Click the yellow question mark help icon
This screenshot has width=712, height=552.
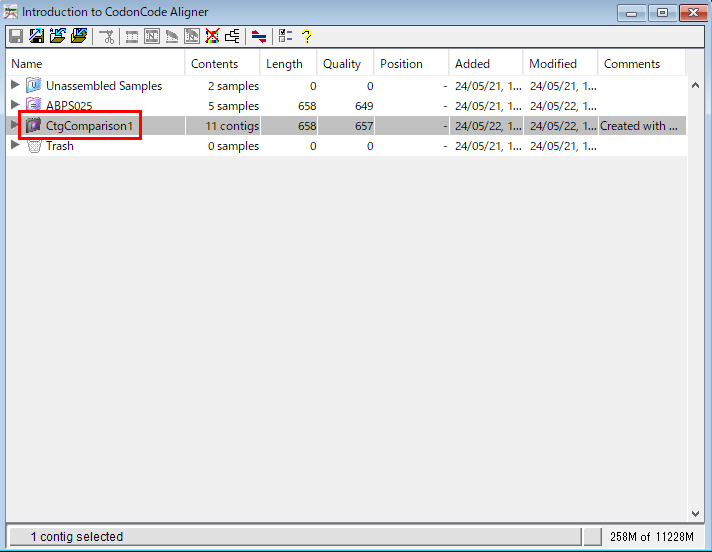coord(307,37)
